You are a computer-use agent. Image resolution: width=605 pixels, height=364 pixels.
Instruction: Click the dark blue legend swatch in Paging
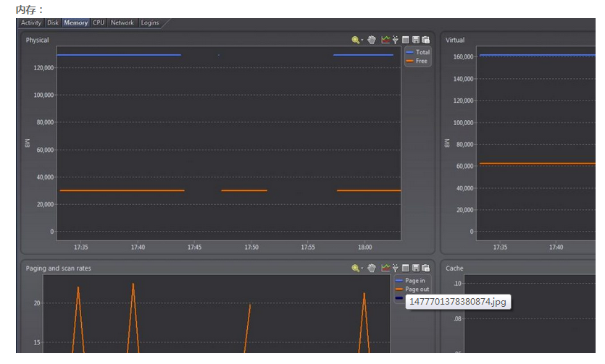[399, 297]
